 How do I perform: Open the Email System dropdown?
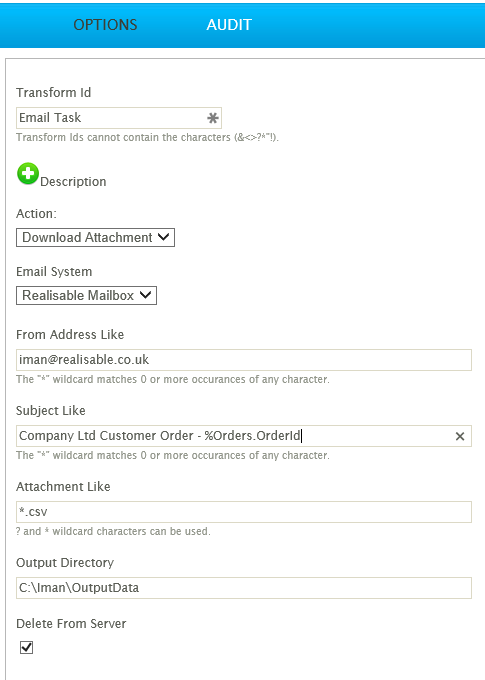[x=86, y=295]
